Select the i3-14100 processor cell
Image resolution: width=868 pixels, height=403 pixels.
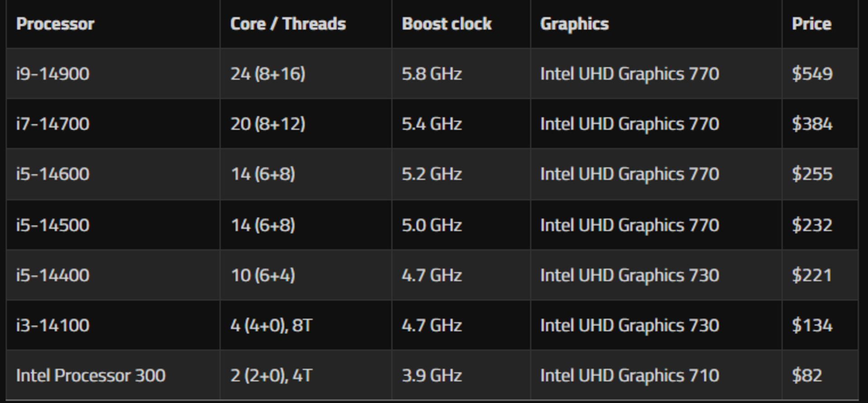point(113,325)
